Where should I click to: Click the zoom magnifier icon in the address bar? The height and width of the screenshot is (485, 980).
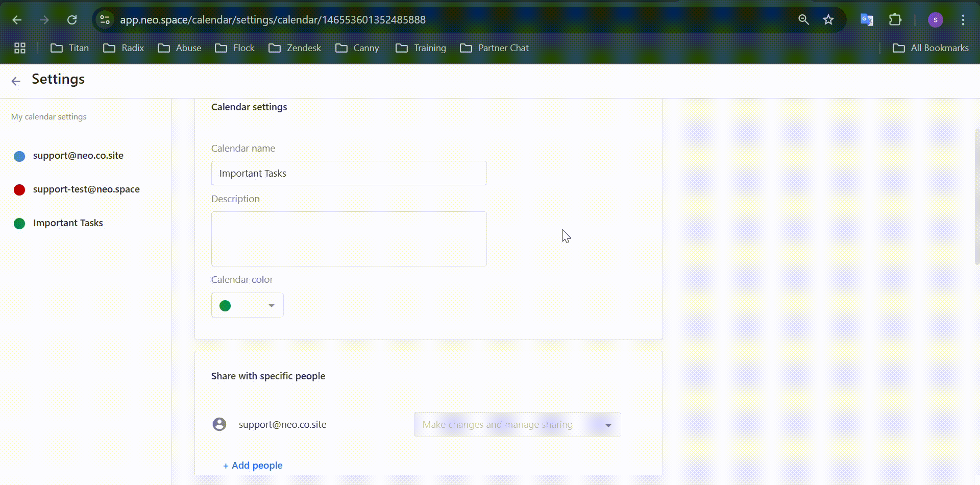click(803, 20)
